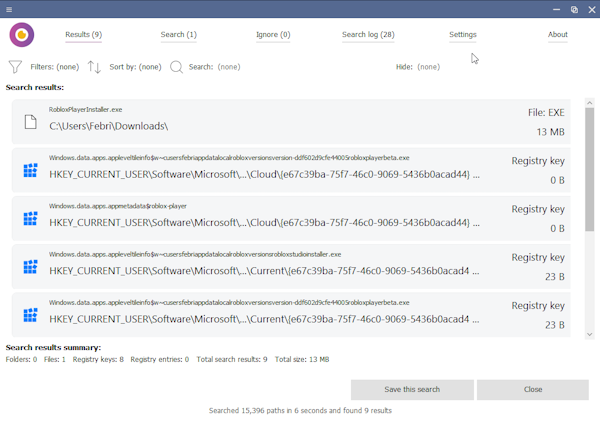Click the sort arrows icon
Image resolution: width=600 pixels, height=422 pixels.
click(94, 67)
